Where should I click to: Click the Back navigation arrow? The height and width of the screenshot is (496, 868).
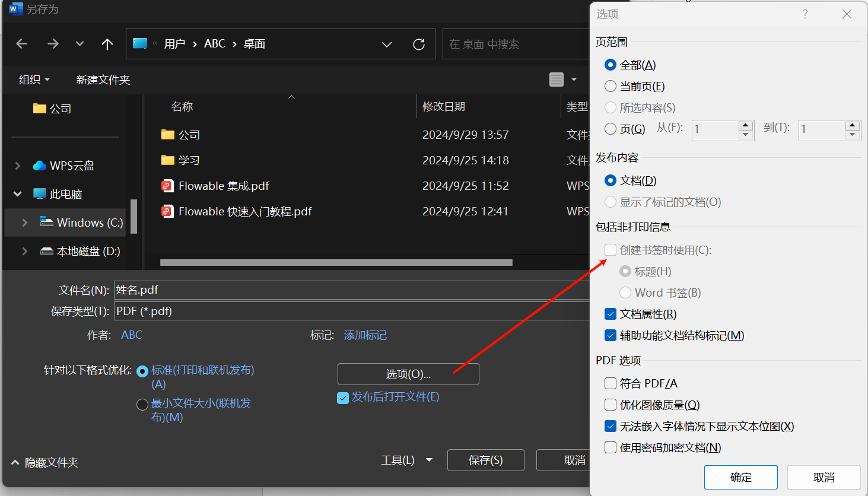tap(22, 44)
